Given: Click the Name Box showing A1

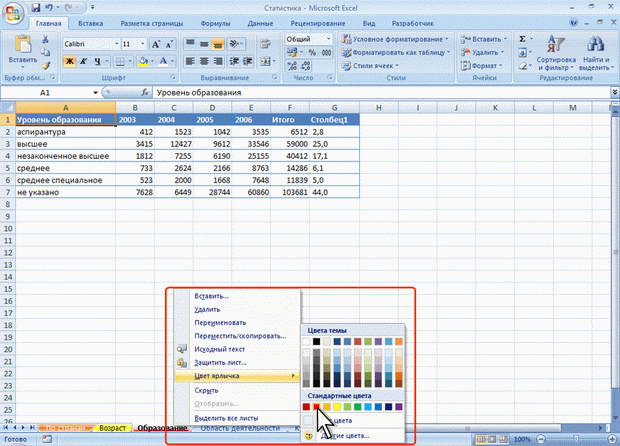Looking at the screenshot, I should tap(45, 93).
